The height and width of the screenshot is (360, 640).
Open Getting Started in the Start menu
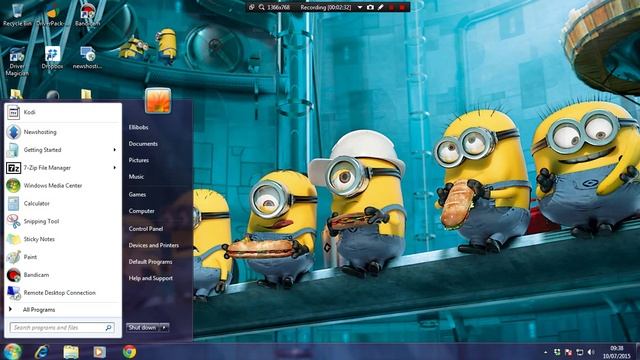[x=62, y=150]
